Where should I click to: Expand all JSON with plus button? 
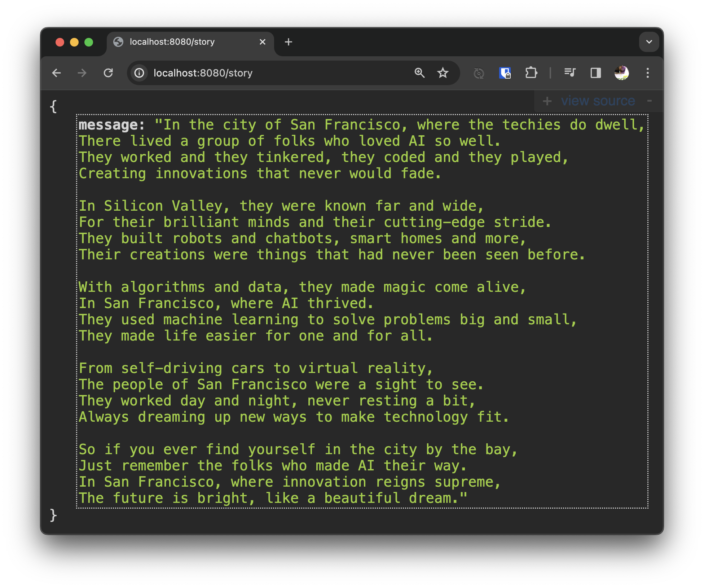547,101
